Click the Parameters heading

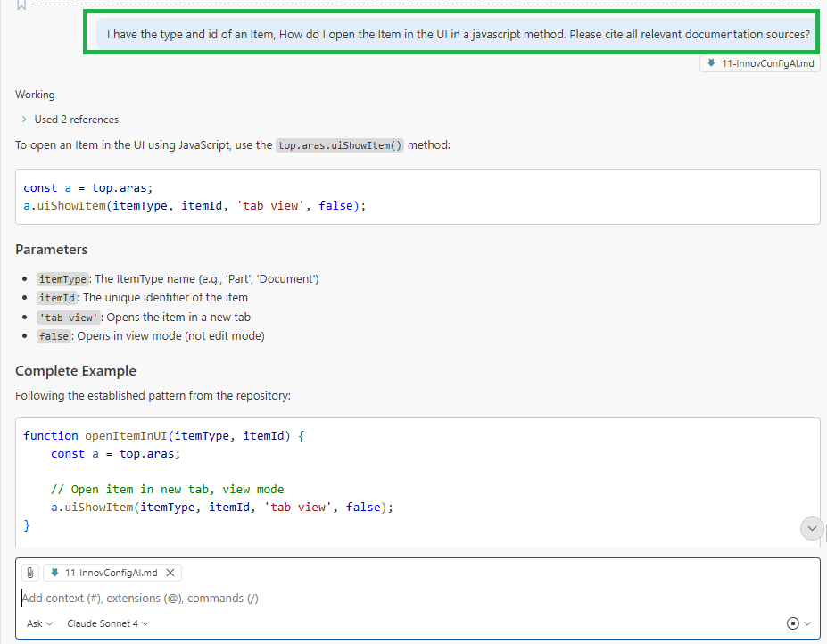pos(52,250)
